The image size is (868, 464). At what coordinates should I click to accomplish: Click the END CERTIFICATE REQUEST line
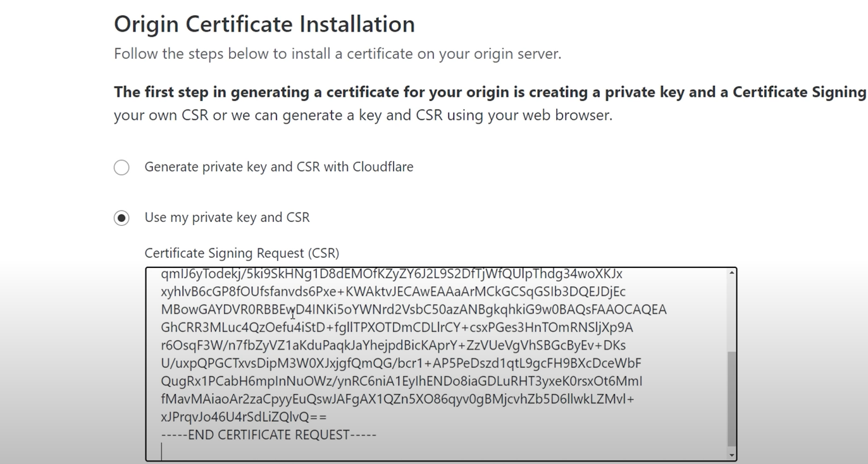[269, 435]
